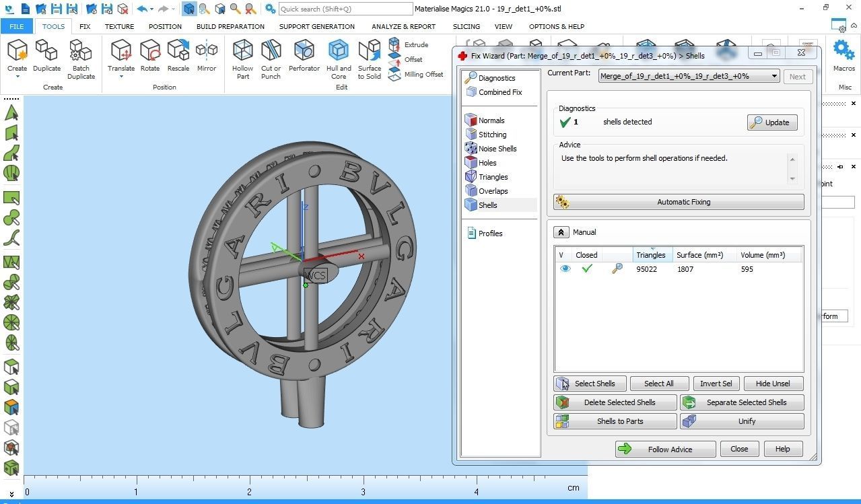Click the Holes step icon
861x504 pixels.
(x=471, y=163)
